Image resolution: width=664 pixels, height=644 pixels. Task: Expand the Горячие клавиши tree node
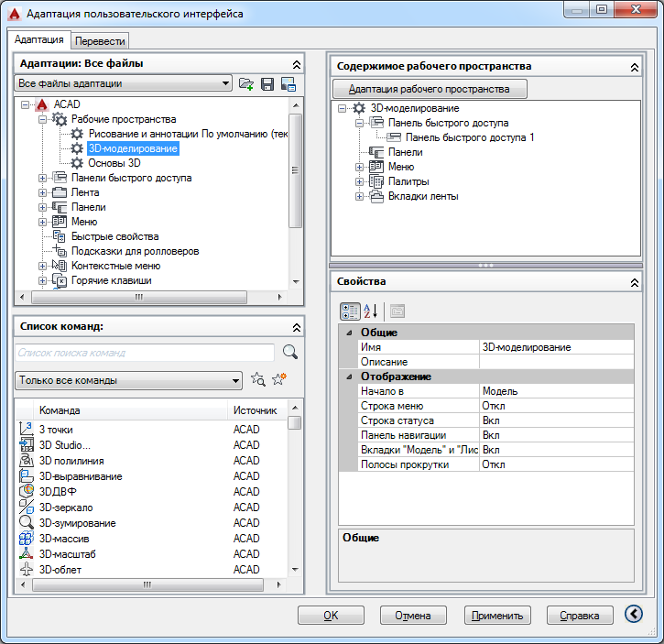click(42, 280)
